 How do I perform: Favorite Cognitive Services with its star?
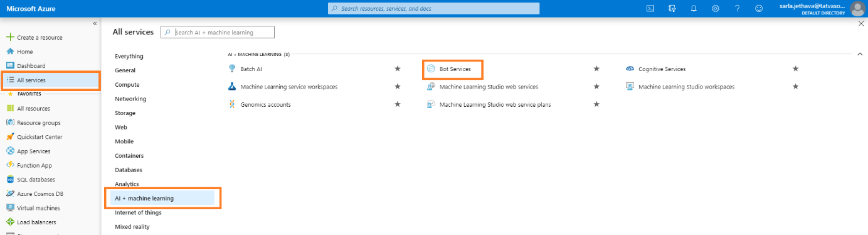[796, 68]
